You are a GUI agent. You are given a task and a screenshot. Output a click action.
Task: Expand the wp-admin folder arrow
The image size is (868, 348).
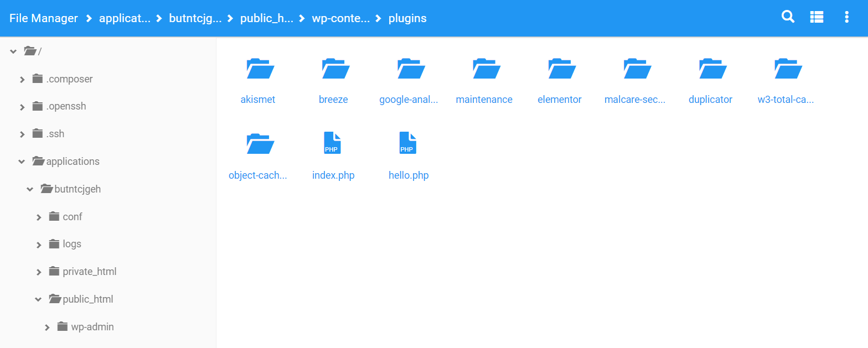coord(48,328)
